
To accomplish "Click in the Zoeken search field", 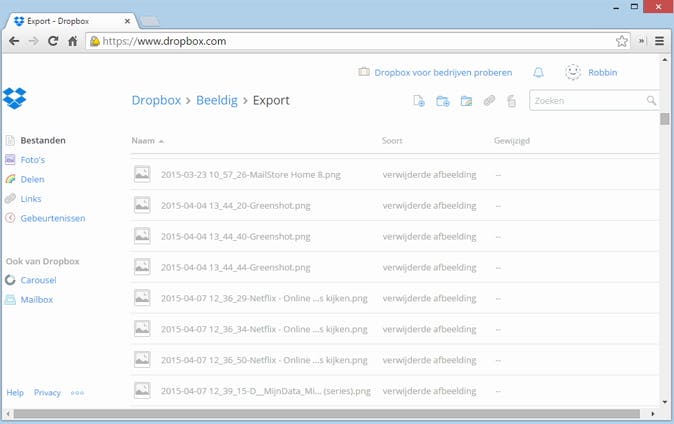I will pyautogui.click(x=585, y=101).
